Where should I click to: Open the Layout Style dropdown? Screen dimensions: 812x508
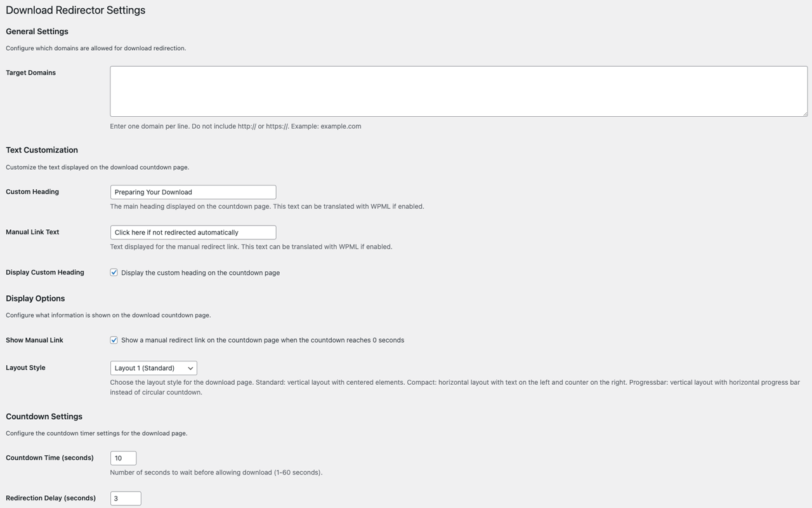pyautogui.click(x=154, y=368)
